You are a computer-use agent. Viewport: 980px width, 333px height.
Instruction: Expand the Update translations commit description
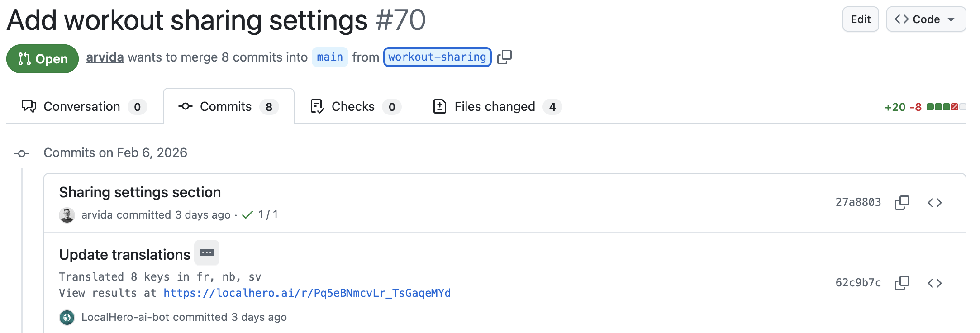[x=207, y=253]
